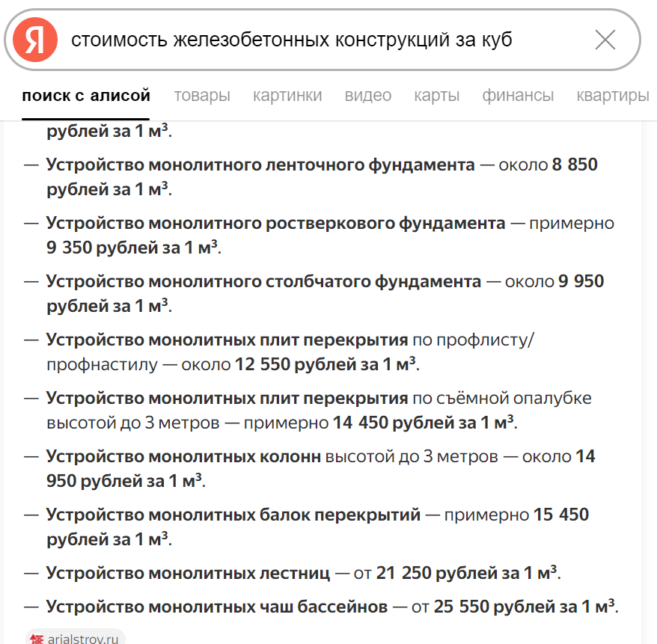657x644 pixels.
Task: Open the видео tab
Action: pos(368,96)
